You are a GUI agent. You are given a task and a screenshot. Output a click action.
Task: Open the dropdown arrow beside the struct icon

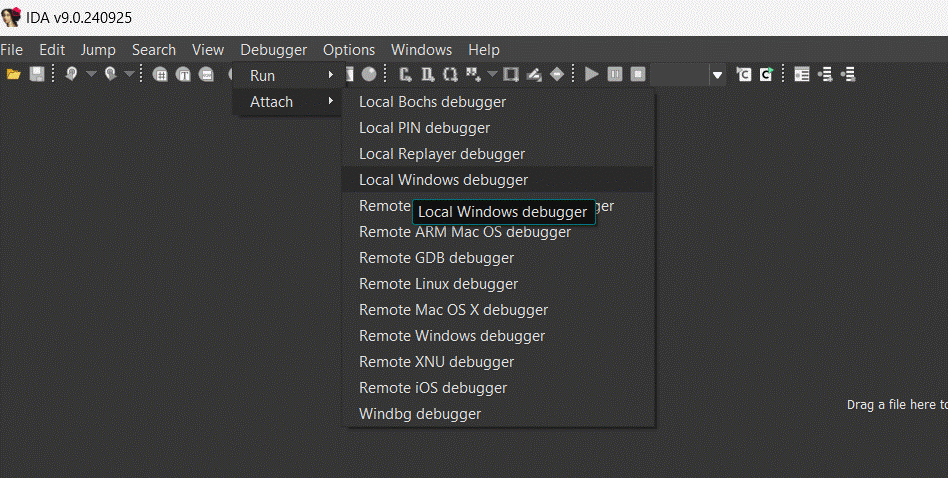tap(492, 74)
